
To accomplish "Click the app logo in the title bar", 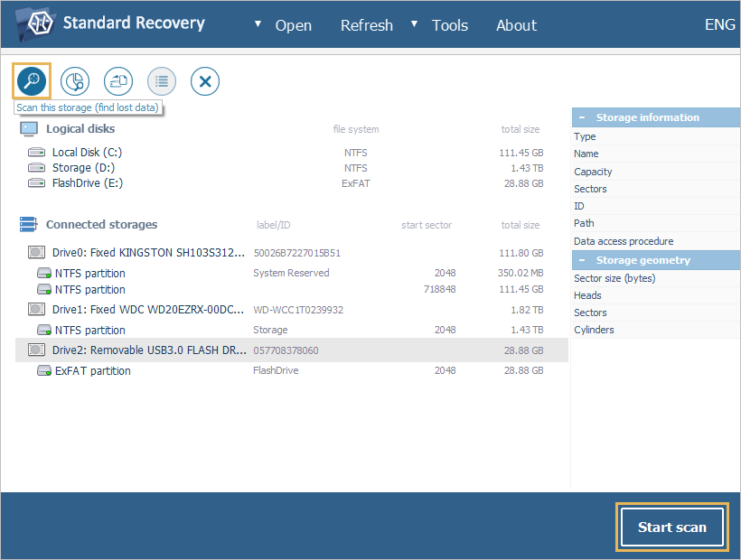I will tap(35, 23).
